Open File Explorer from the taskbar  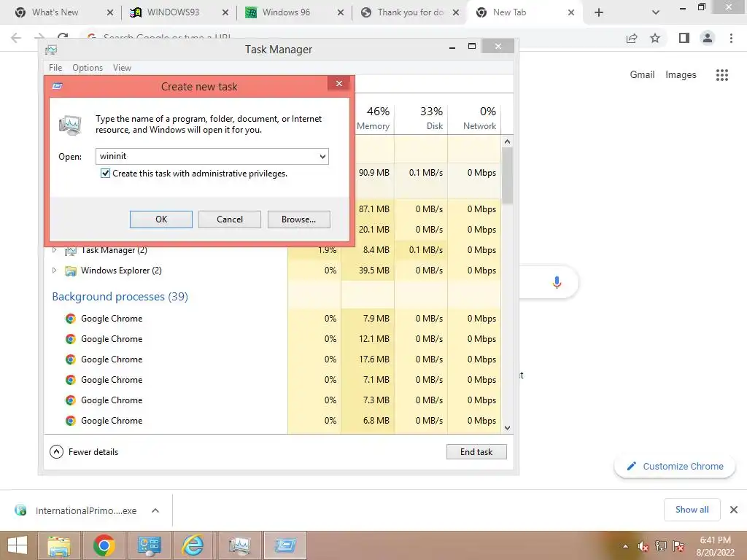point(58,545)
